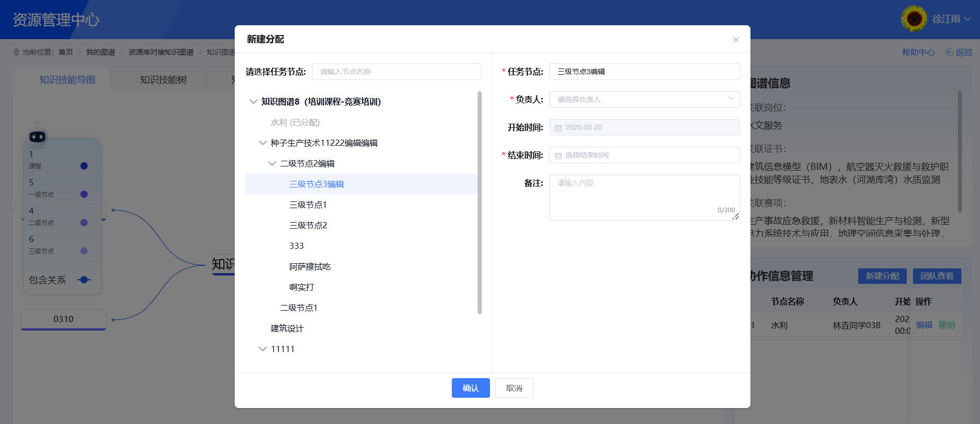The height and width of the screenshot is (424, 980).
Task: Click the 请输入节点名称 search field
Action: pyautogui.click(x=396, y=72)
